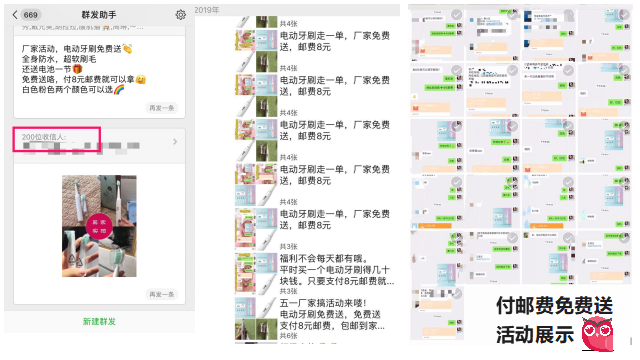640x360 pixels.
Task: Tap 再发一条 under the toothbrush image
Action: pos(162,294)
